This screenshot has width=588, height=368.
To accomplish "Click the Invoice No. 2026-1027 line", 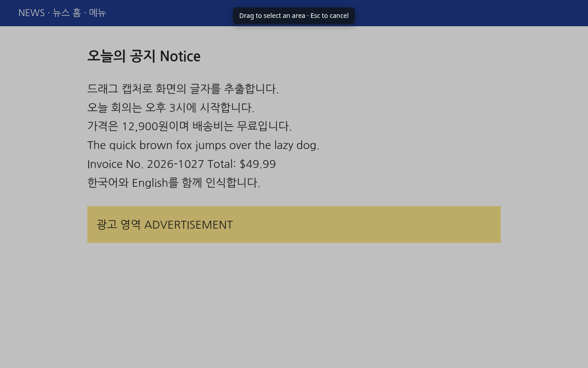I will [181, 164].
